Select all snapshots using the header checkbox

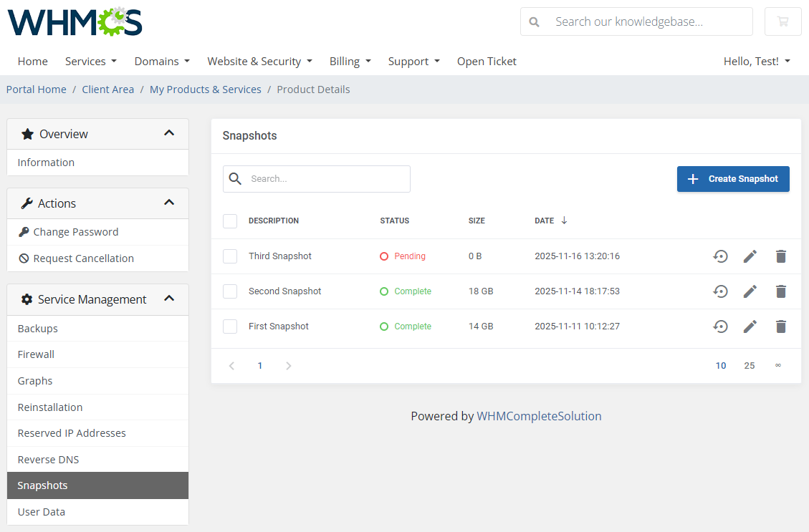coord(230,221)
